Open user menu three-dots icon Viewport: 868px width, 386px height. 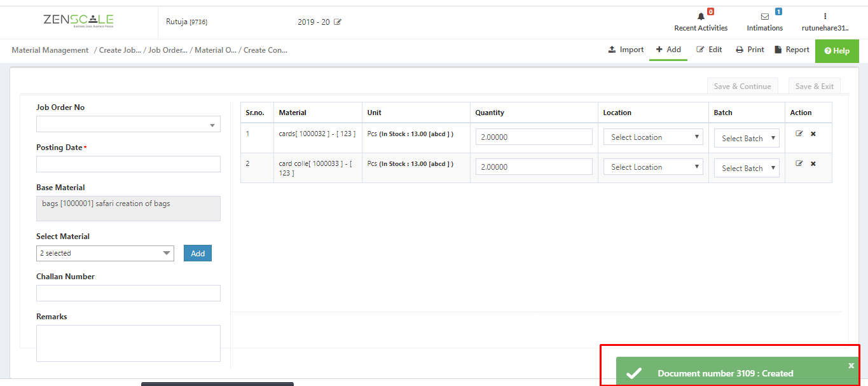(x=825, y=17)
